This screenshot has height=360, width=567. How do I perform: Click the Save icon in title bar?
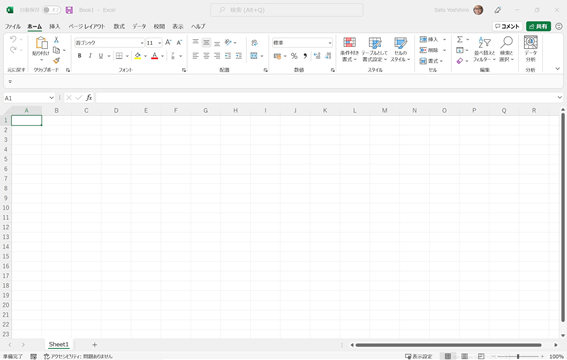(69, 10)
